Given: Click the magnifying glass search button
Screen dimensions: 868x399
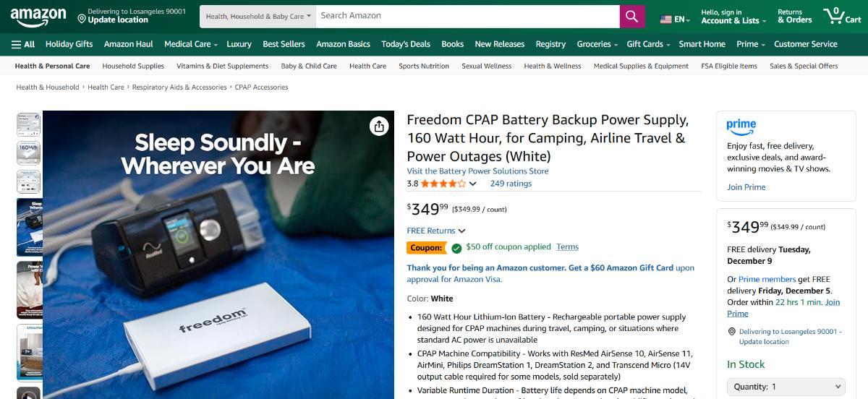Looking at the screenshot, I should click(x=631, y=16).
